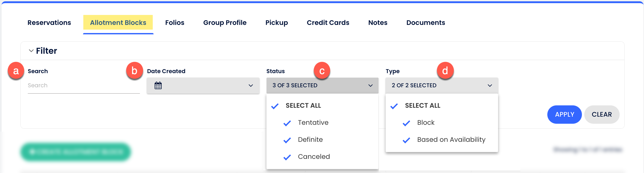This screenshot has height=173, width=644.
Task: Deselect the Definite status option
Action: pyautogui.click(x=287, y=139)
